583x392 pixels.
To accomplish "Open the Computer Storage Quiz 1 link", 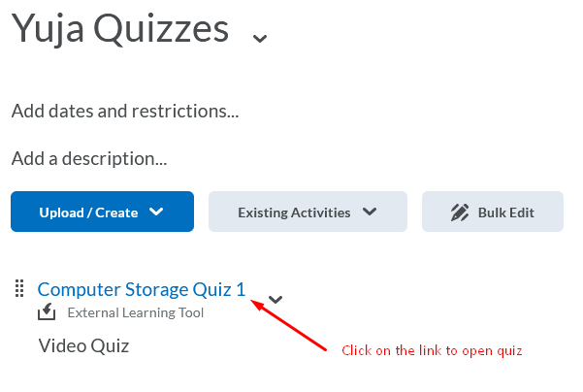I will point(141,288).
